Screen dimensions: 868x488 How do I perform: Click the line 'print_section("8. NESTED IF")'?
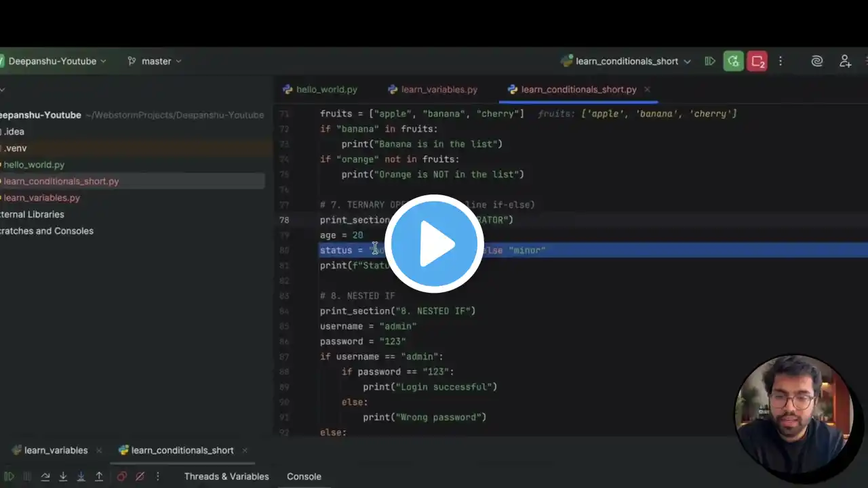tap(398, 311)
